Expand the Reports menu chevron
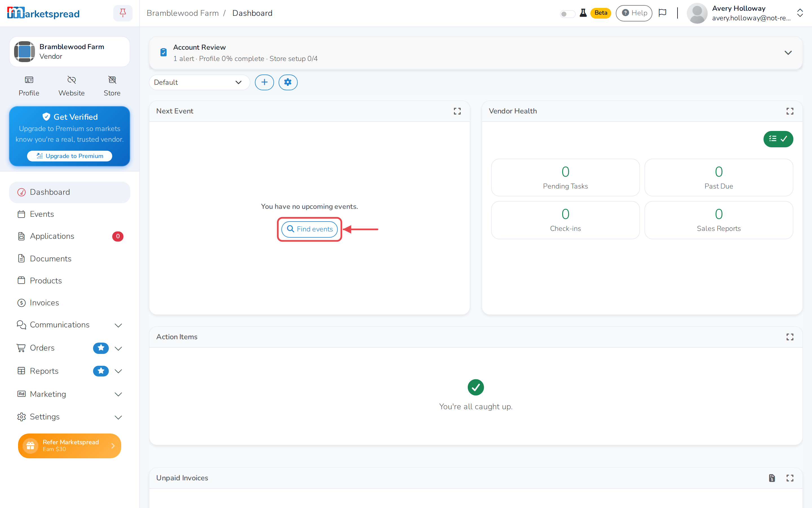The height and width of the screenshot is (508, 812). point(118,371)
